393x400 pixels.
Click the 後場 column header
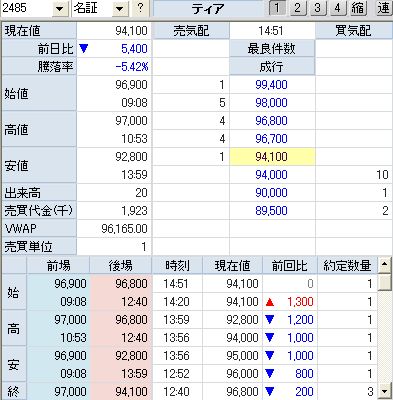(x=121, y=266)
